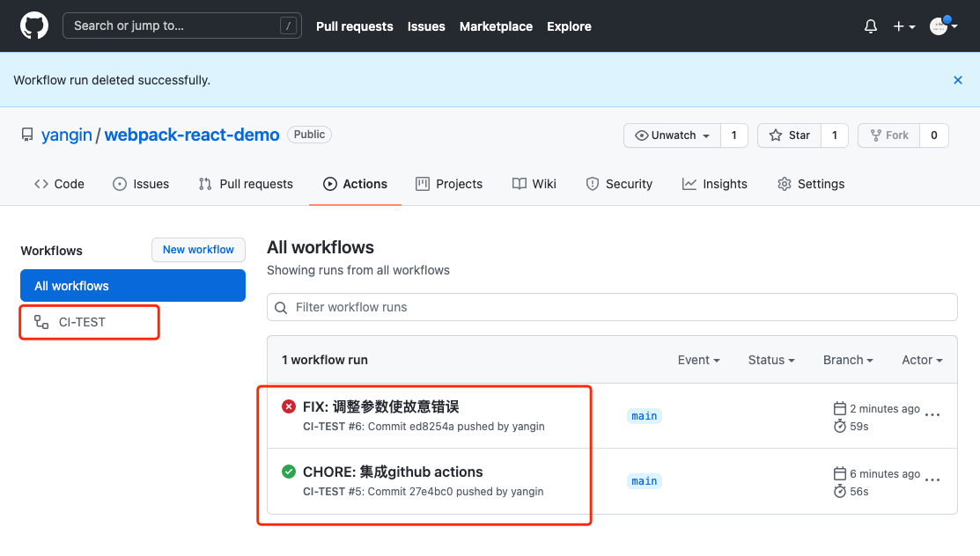Open the GitHub home logo
Viewport: 980px width, 556px height.
click(34, 26)
